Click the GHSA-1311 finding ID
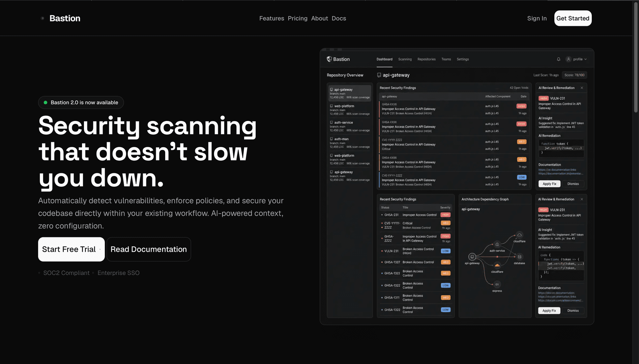The image size is (639, 364). pyautogui.click(x=392, y=298)
